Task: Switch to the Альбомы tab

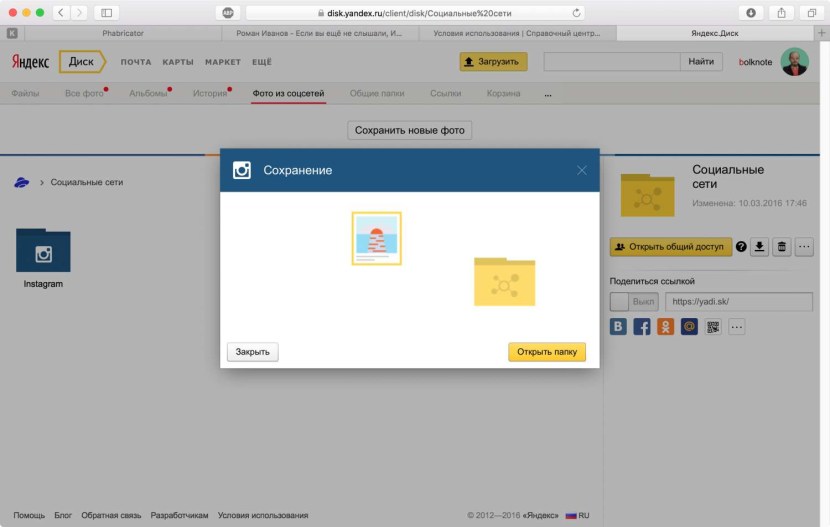Action: (x=148, y=93)
